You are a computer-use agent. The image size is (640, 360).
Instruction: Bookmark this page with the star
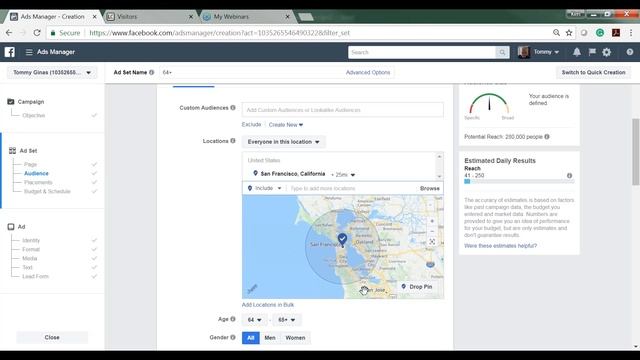[569, 33]
